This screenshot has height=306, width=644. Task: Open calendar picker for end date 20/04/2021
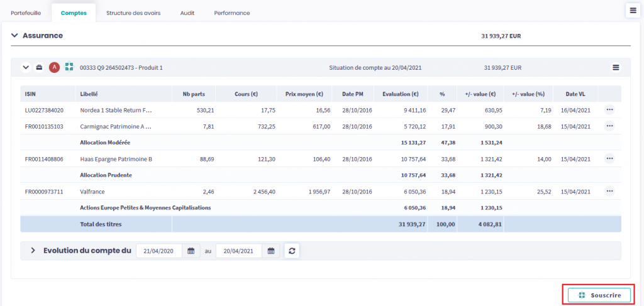[x=271, y=251]
